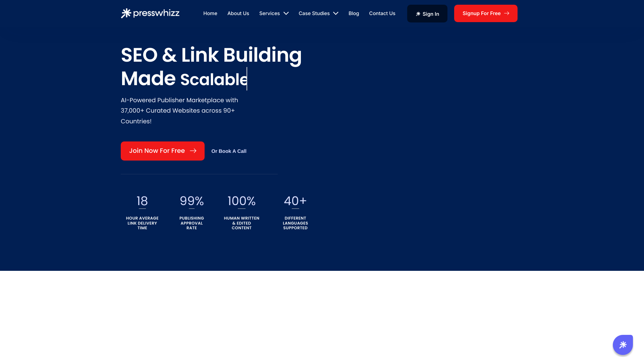This screenshot has height=362, width=644.
Task: Visit the Blog page
Action: [x=354, y=13]
